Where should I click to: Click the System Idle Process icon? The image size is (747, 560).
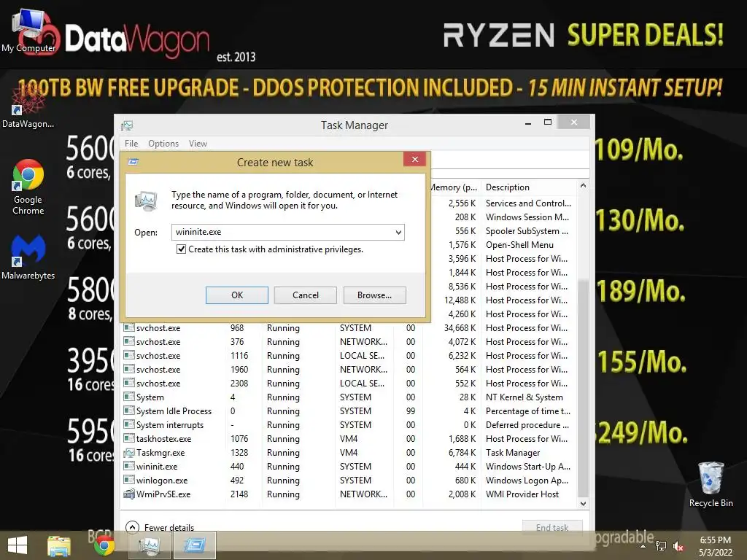pyautogui.click(x=128, y=411)
